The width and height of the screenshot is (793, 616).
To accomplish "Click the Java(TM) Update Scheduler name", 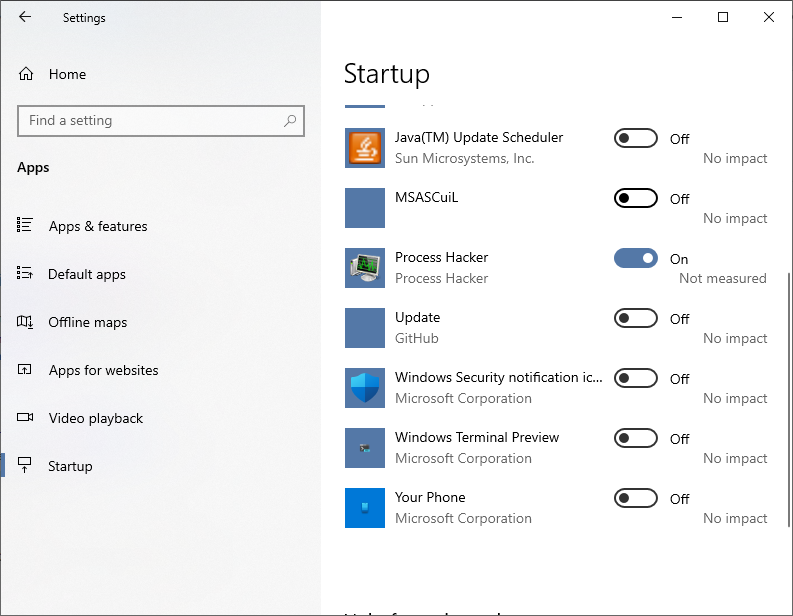I will pyautogui.click(x=479, y=138).
